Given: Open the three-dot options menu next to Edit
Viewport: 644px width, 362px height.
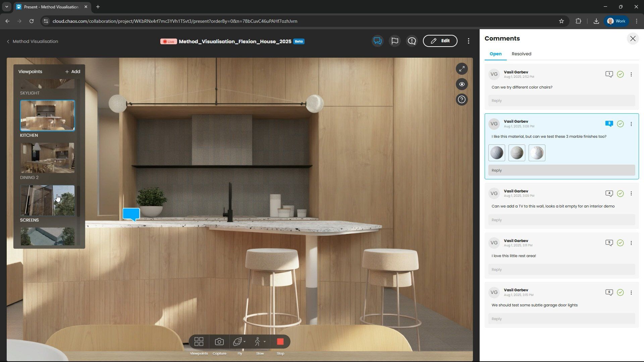Looking at the screenshot, I should [x=469, y=41].
